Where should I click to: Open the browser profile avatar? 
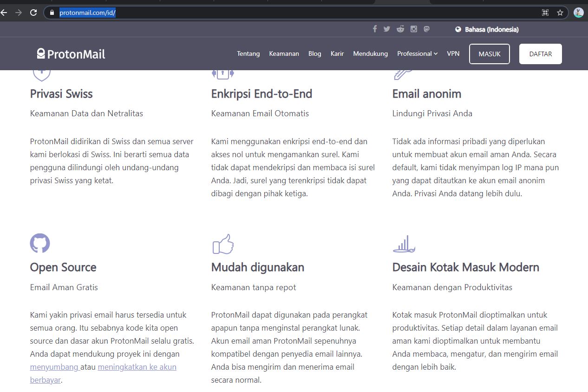click(578, 13)
